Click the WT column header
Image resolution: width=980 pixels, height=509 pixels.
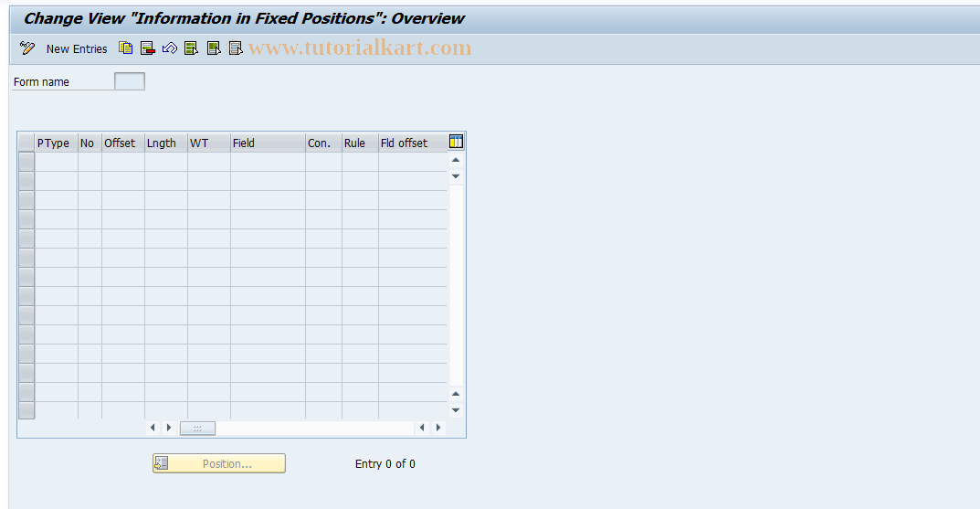[x=209, y=143]
